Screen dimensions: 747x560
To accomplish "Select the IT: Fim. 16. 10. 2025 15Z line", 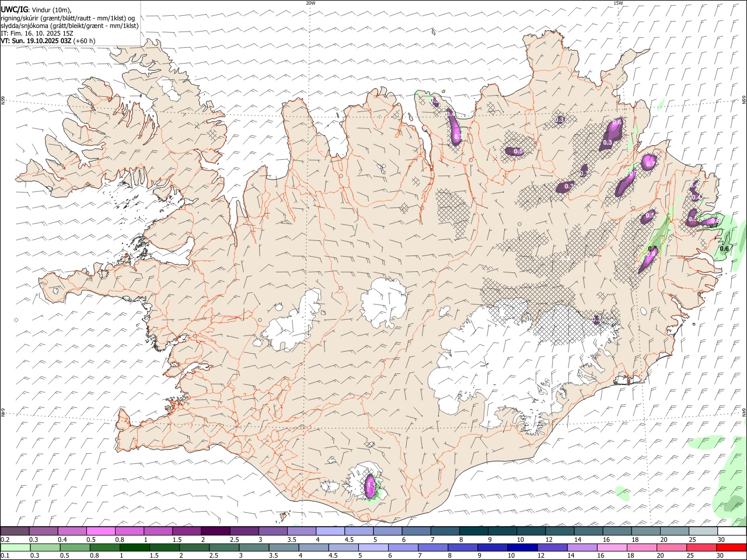I will (x=37, y=33).
